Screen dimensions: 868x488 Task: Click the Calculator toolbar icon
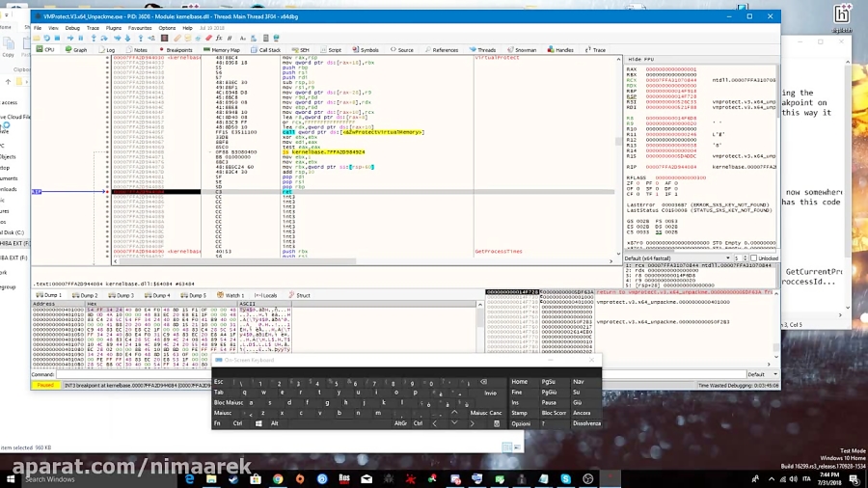click(266, 39)
